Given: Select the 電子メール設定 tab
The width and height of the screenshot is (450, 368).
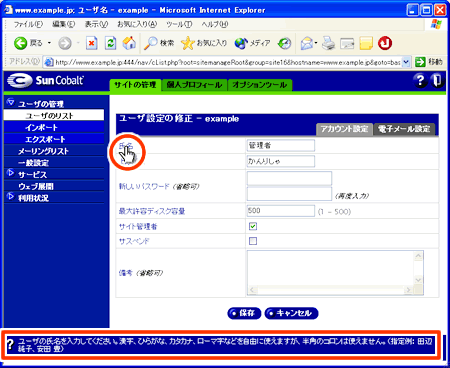Looking at the screenshot, I should point(404,129).
